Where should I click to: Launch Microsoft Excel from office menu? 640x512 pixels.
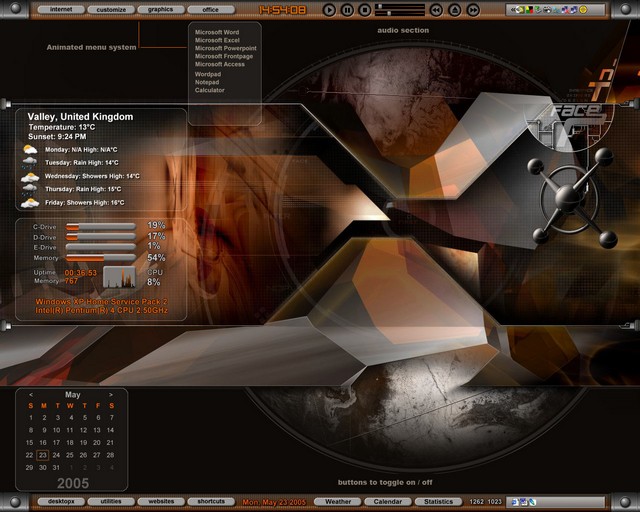(217, 40)
